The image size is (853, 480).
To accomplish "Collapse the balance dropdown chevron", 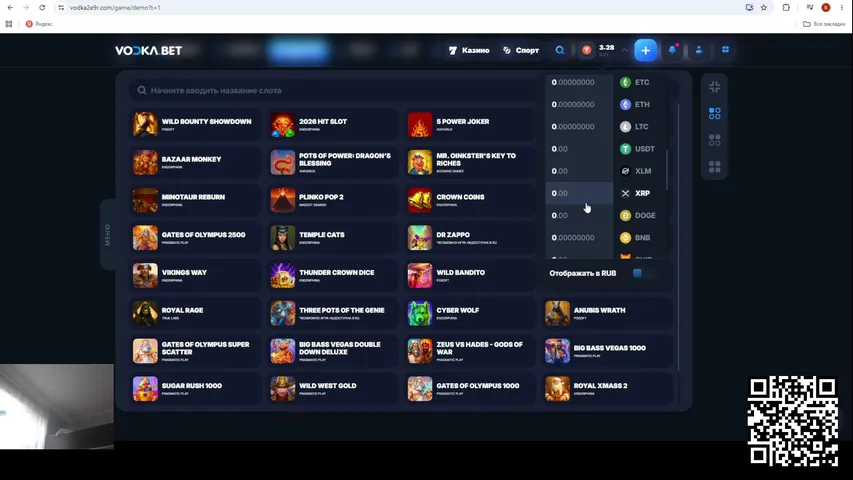I will pos(625,51).
